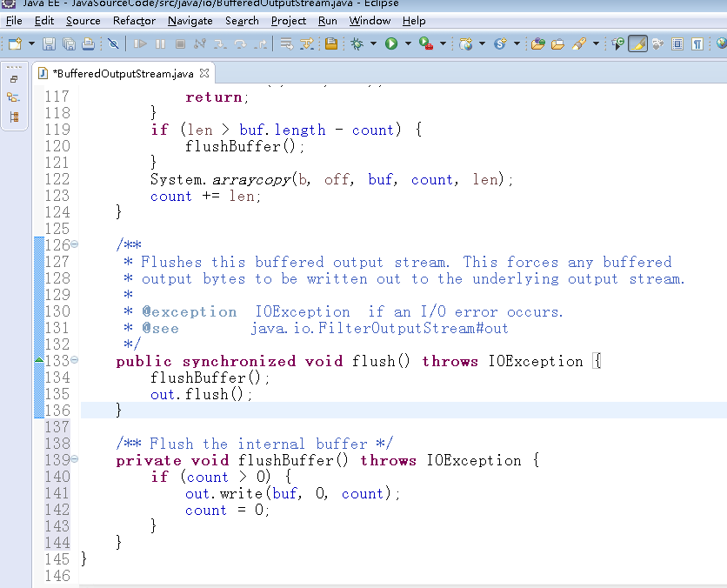Image resolution: width=727 pixels, height=588 pixels.
Task: Click the Debug bug icon
Action: 357,43
